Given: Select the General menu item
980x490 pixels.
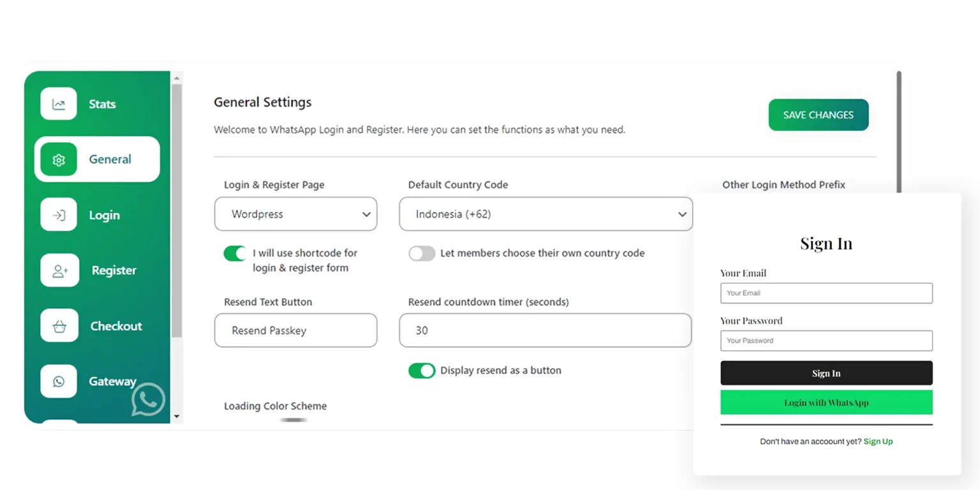Looking at the screenshot, I should [97, 160].
